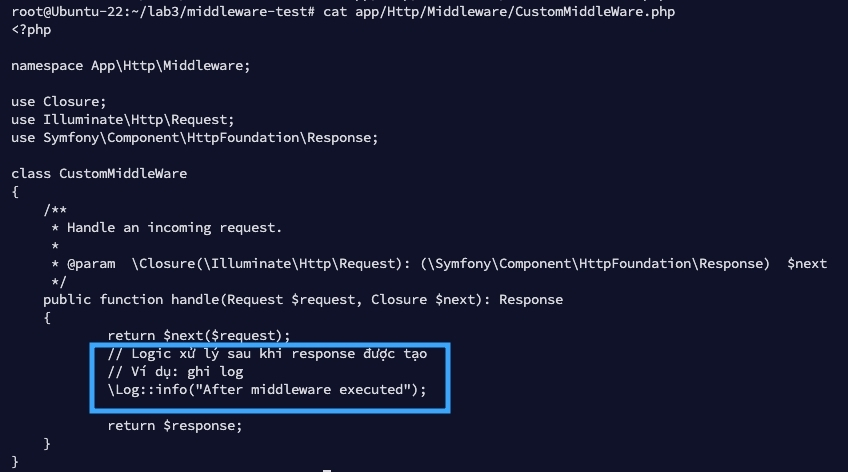Click the "Handle an incoming request." comment

[175, 227]
